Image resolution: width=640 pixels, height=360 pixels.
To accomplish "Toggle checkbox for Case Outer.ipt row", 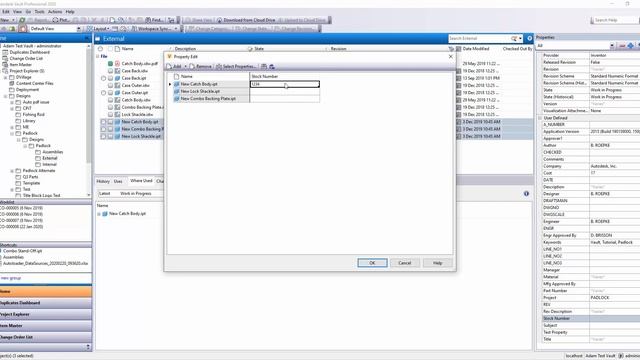I will [110, 93].
